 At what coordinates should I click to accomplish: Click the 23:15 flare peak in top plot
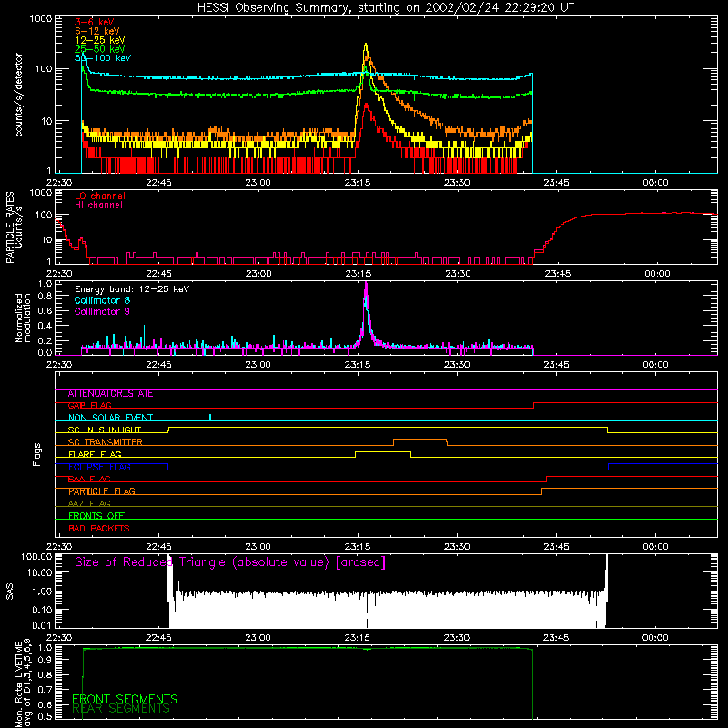click(x=366, y=45)
